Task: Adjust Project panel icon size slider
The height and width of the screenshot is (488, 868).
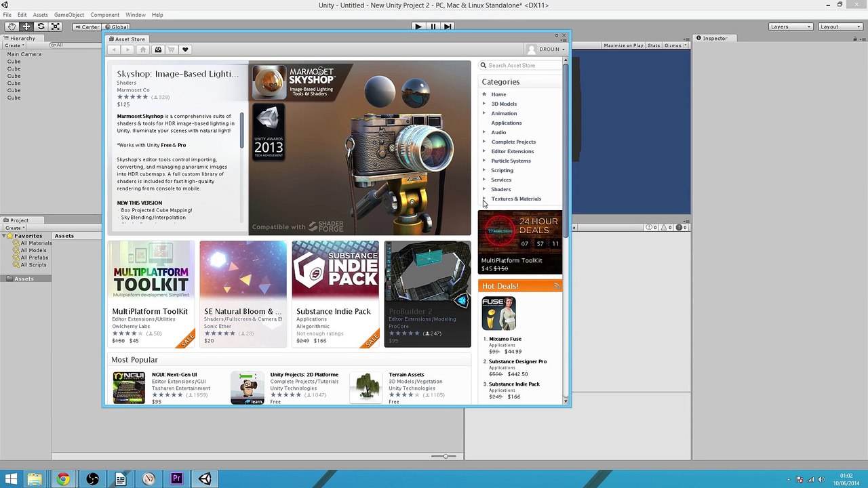Action: (445, 456)
